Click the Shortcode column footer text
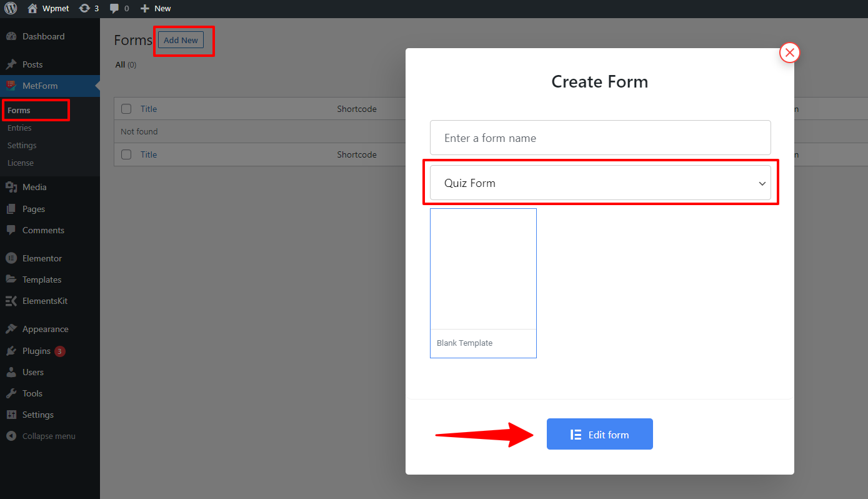This screenshot has width=868, height=499. point(357,154)
